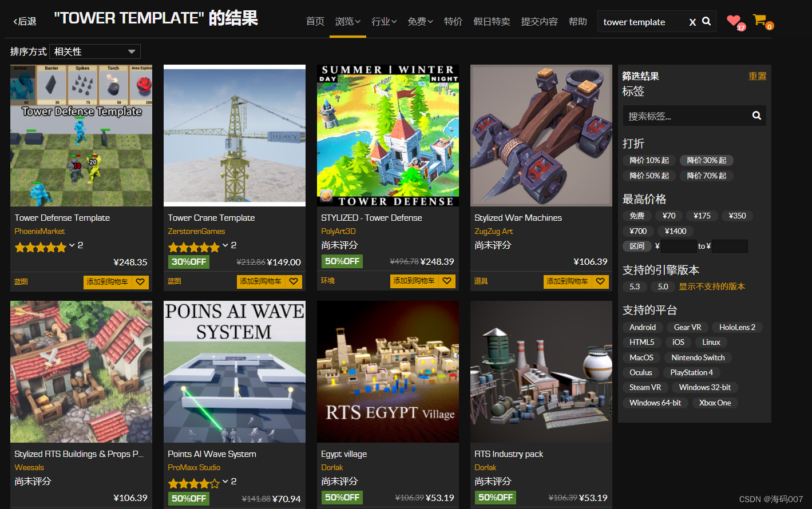Apply the 区间 price range button
Screen dimensions: 812x509
pyautogui.click(x=637, y=246)
